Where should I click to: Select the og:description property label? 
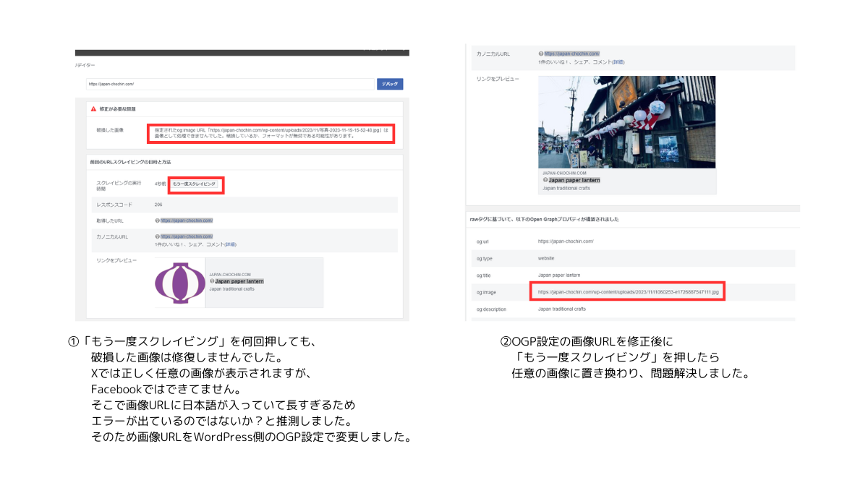point(491,309)
